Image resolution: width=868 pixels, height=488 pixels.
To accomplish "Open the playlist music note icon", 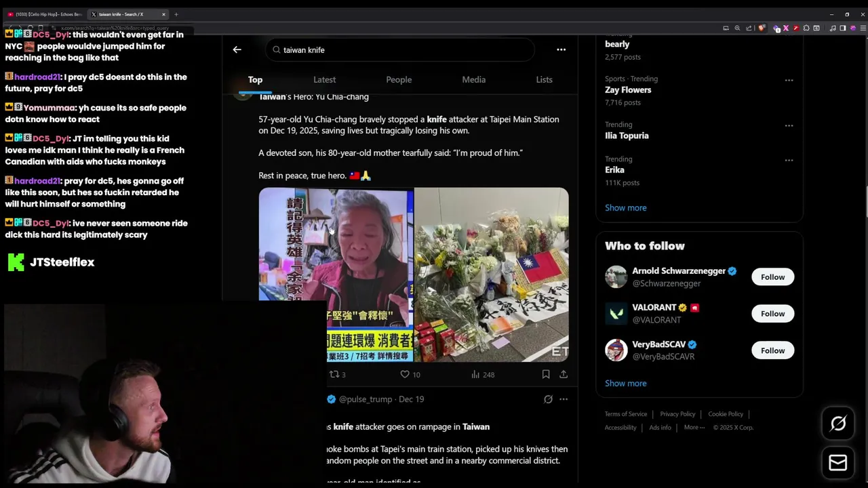I will pyautogui.click(x=832, y=28).
